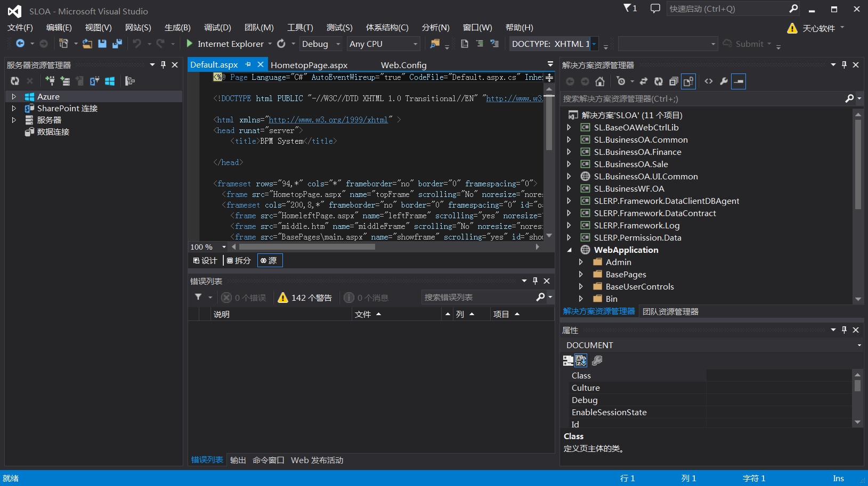Screen dimensions: 868x486
Task: Open the DOCTYPE XHTML dropdown arrow
Action: pyautogui.click(x=594, y=44)
